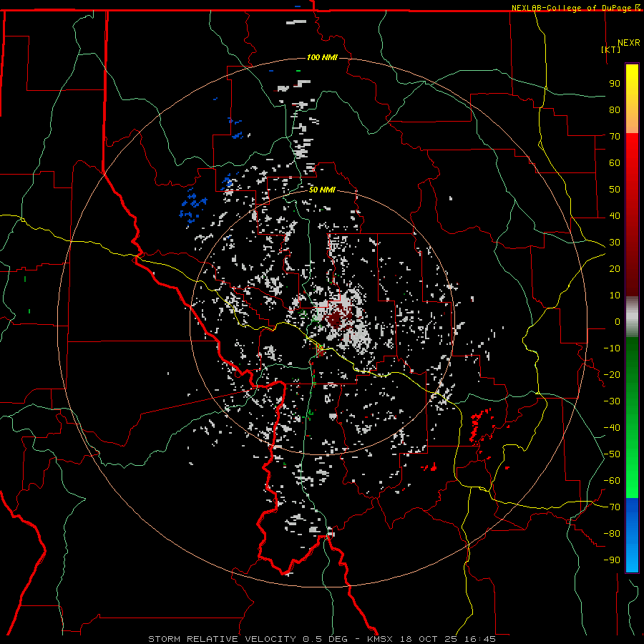Select the orange band on the color bar
Screen dimensions: 644x644
632,122
